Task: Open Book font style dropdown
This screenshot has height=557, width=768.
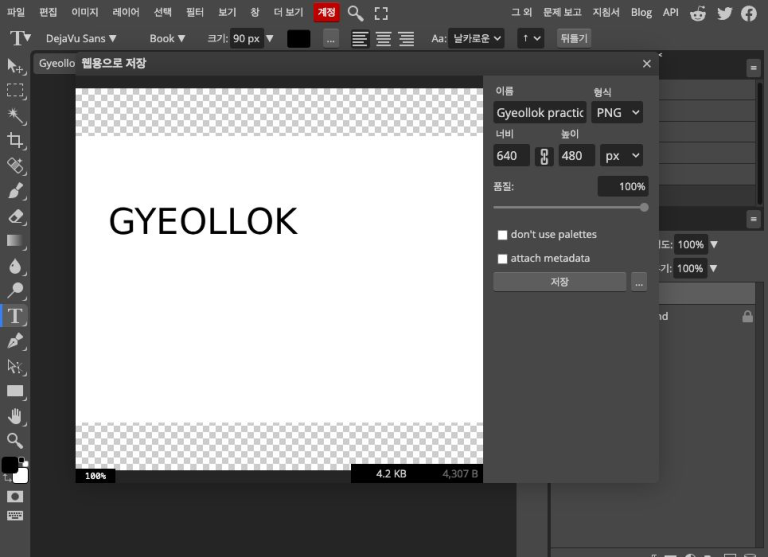Action: point(167,38)
